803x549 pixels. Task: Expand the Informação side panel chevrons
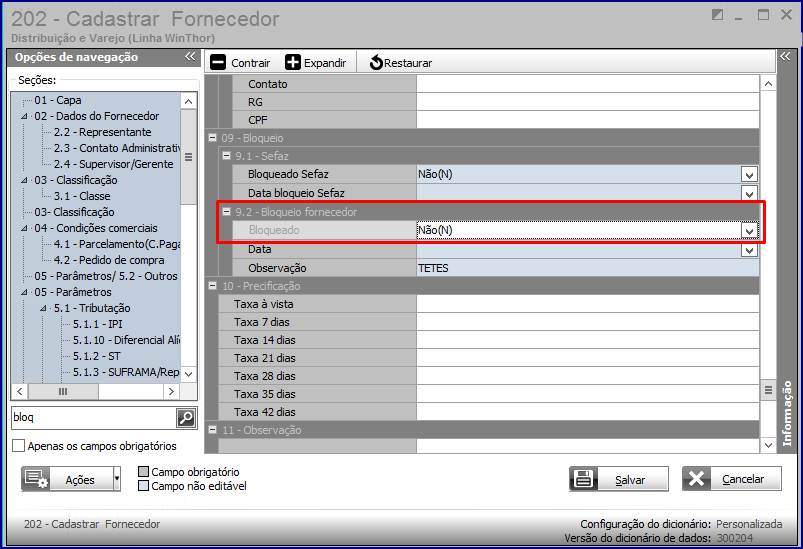(785, 56)
